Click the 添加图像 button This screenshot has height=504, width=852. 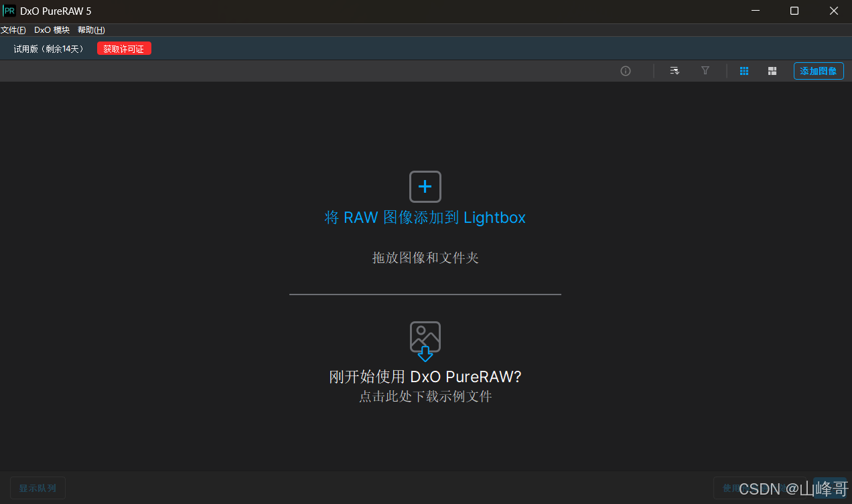[x=819, y=71]
